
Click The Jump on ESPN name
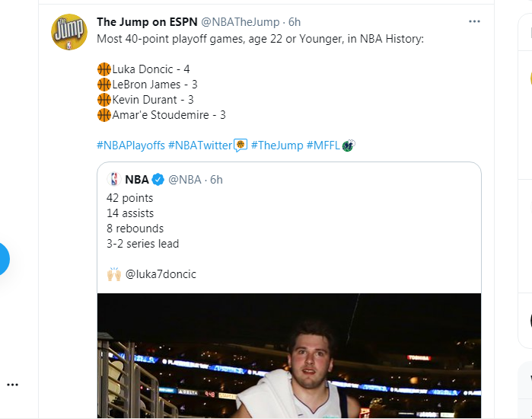click(x=147, y=22)
